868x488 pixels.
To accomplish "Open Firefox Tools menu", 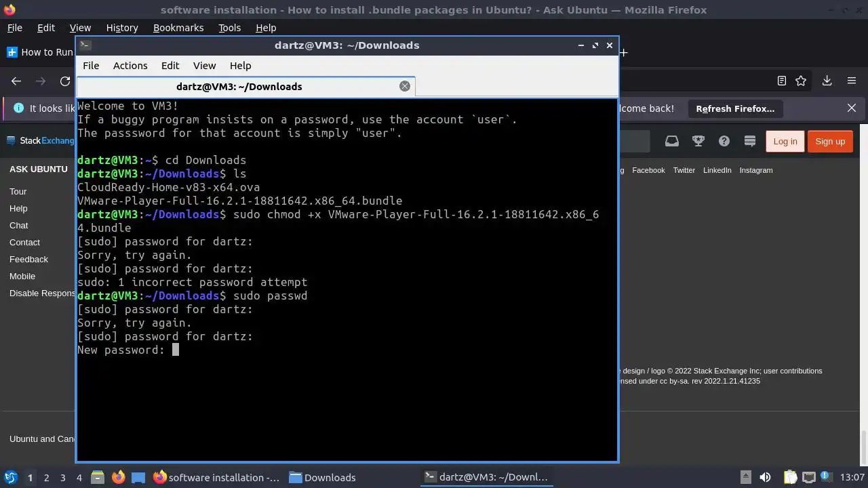I will [229, 28].
